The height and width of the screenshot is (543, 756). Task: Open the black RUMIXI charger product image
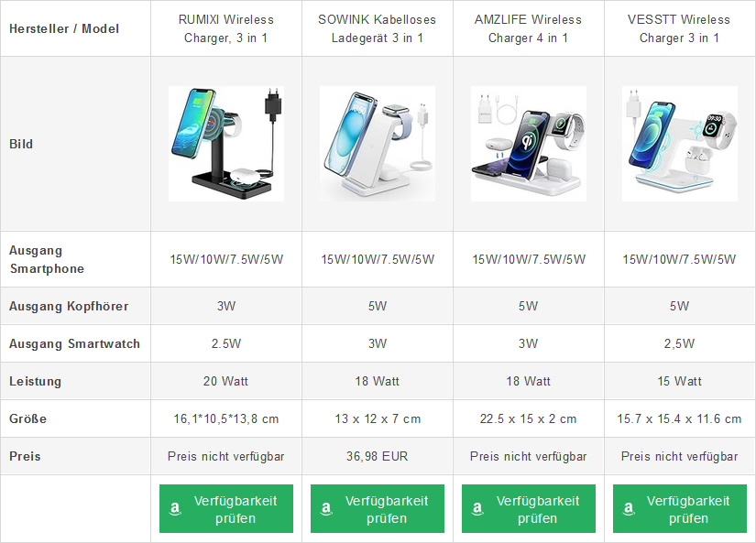tap(226, 144)
